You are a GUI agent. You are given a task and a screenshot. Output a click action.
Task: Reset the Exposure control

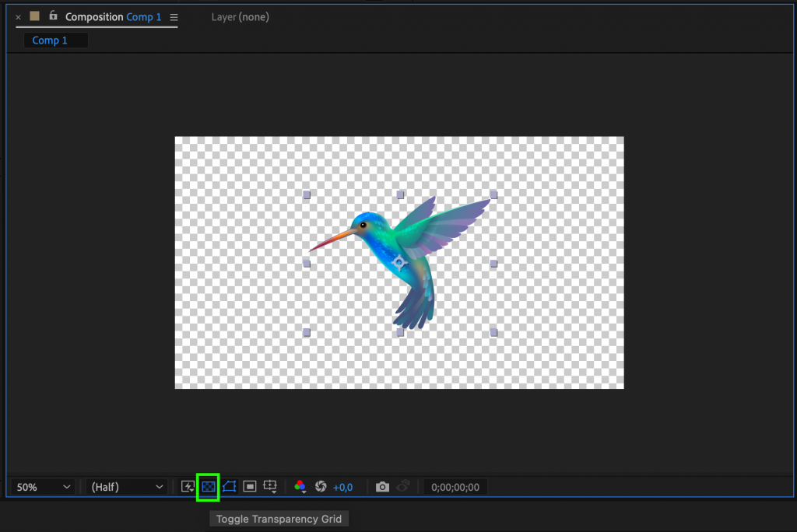point(321,486)
